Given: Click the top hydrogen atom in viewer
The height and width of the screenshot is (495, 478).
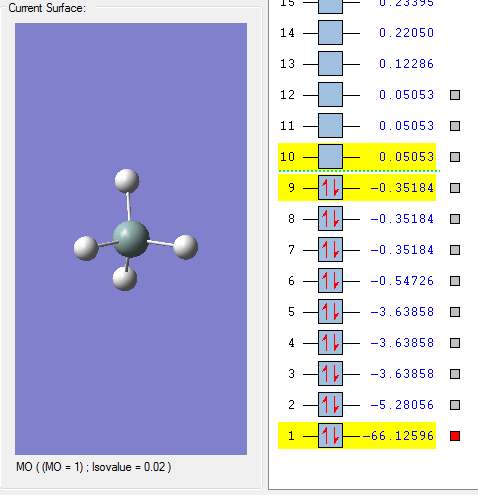Looking at the screenshot, I should point(127,181).
